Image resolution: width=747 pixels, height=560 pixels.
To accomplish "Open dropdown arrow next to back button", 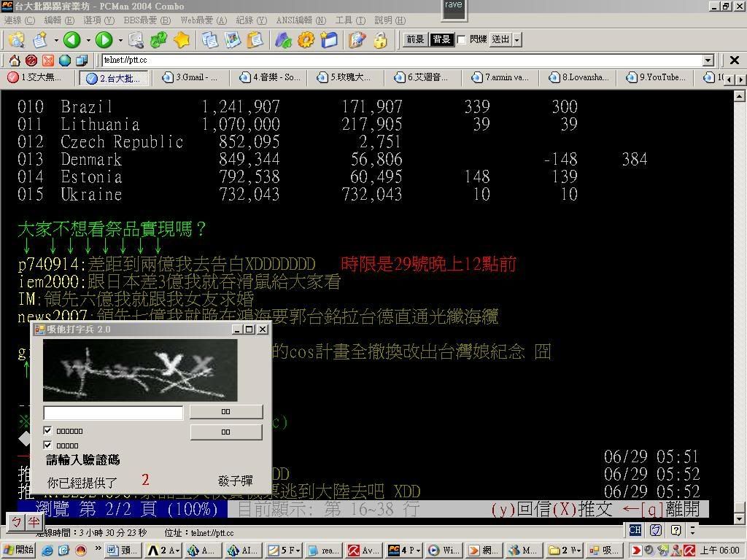I will pos(88,40).
